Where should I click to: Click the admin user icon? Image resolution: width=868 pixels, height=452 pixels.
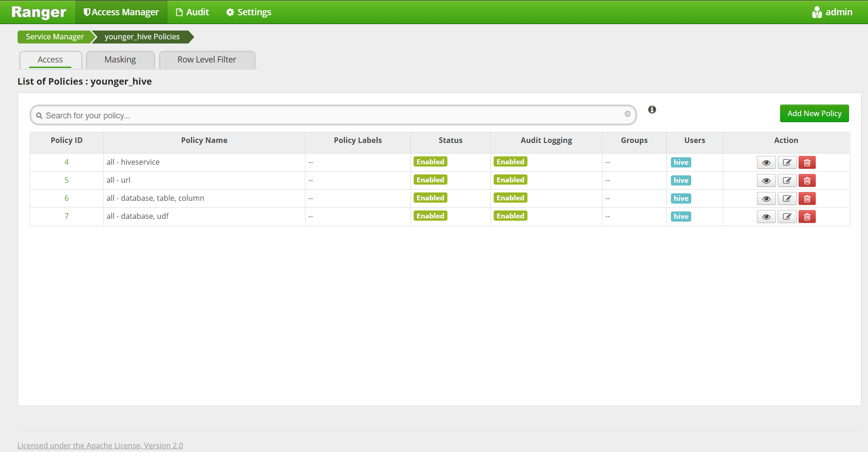(817, 12)
